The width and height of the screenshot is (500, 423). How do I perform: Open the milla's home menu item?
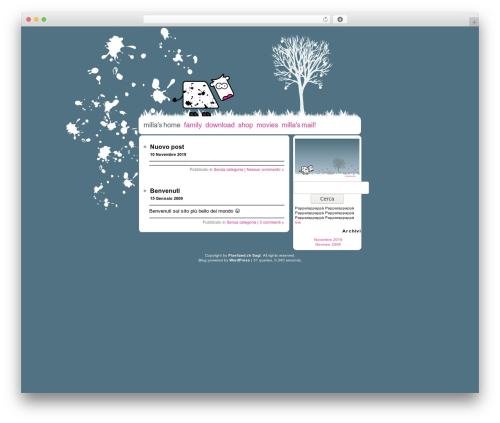pyautogui.click(x=162, y=125)
